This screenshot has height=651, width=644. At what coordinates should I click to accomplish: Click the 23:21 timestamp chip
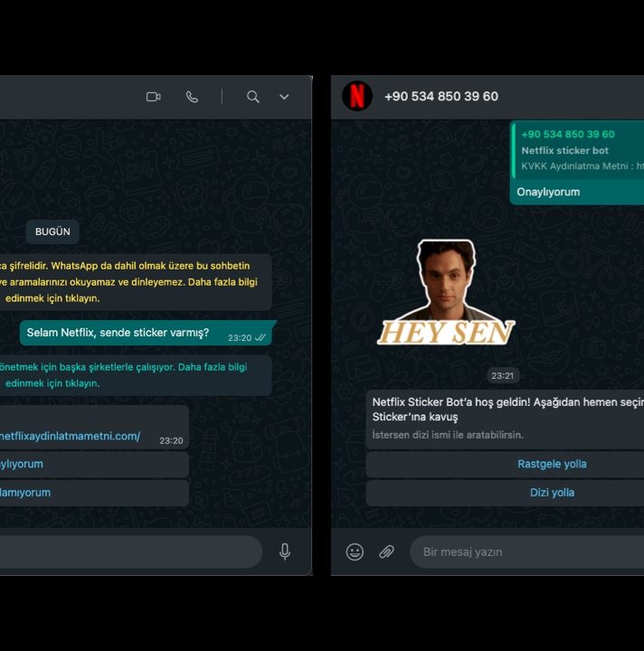coord(502,376)
